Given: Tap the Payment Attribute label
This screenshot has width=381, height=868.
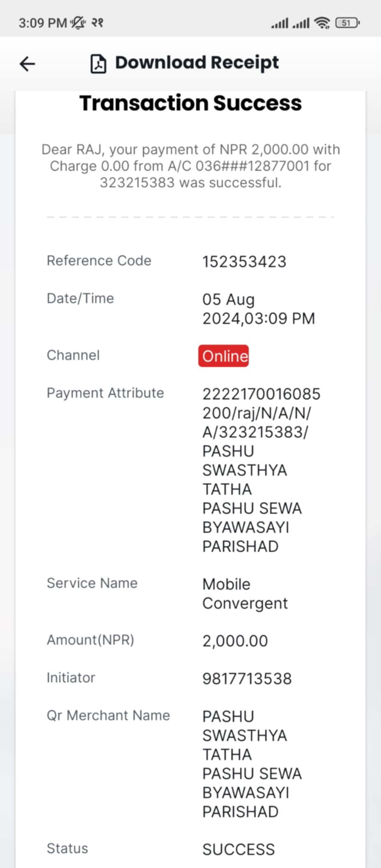Looking at the screenshot, I should 105,393.
